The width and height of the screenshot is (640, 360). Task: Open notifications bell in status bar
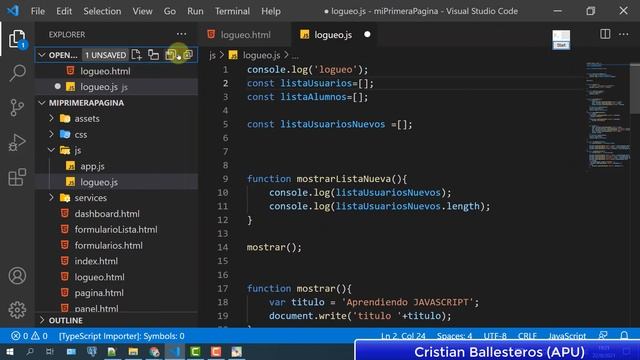point(624,336)
